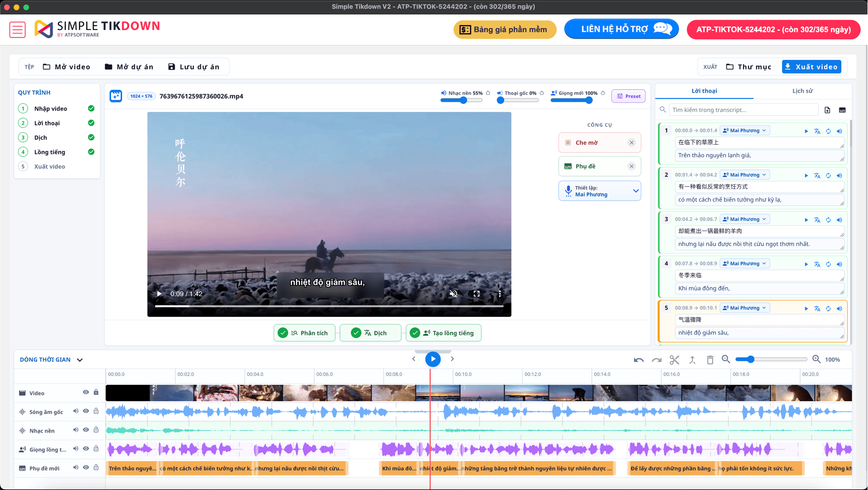
Task: Hide the Nhạc nền track
Action: pyautogui.click(x=86, y=430)
